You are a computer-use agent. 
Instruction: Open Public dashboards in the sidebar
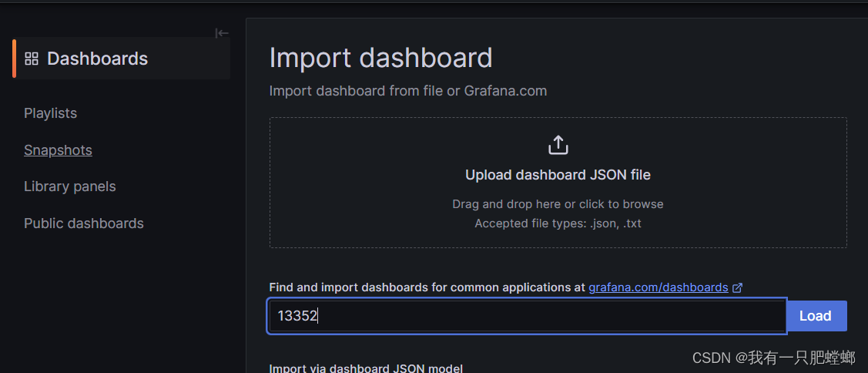pos(84,223)
